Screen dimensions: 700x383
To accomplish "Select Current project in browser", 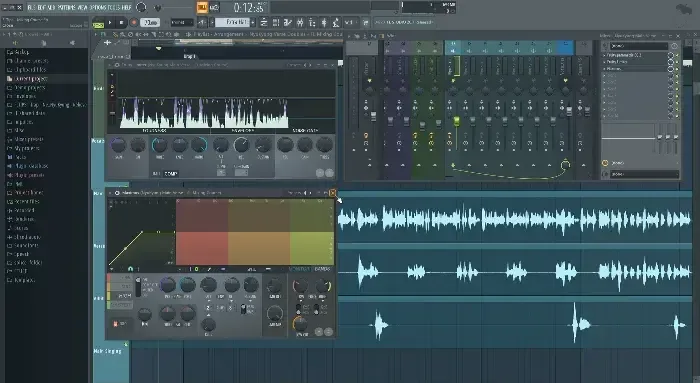I will (x=28, y=79).
